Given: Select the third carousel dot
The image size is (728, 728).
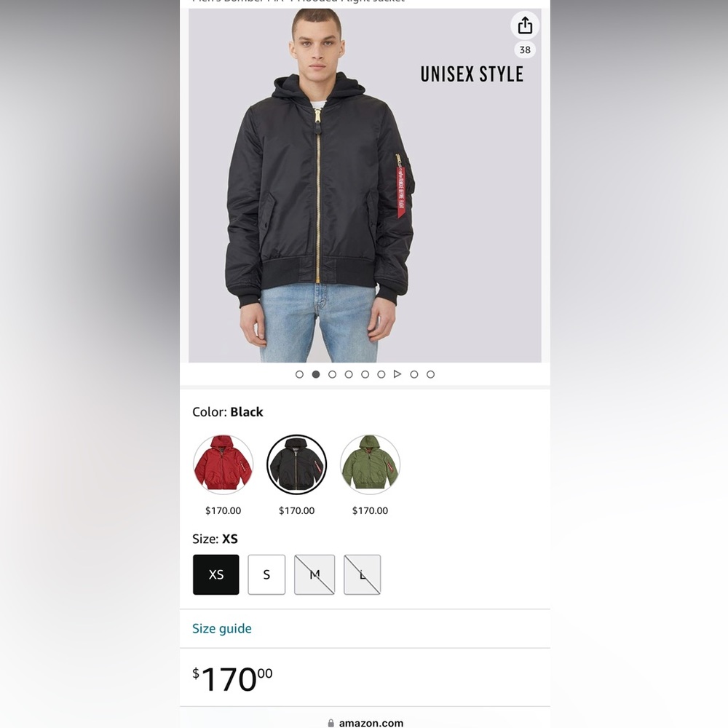Looking at the screenshot, I should pyautogui.click(x=332, y=374).
